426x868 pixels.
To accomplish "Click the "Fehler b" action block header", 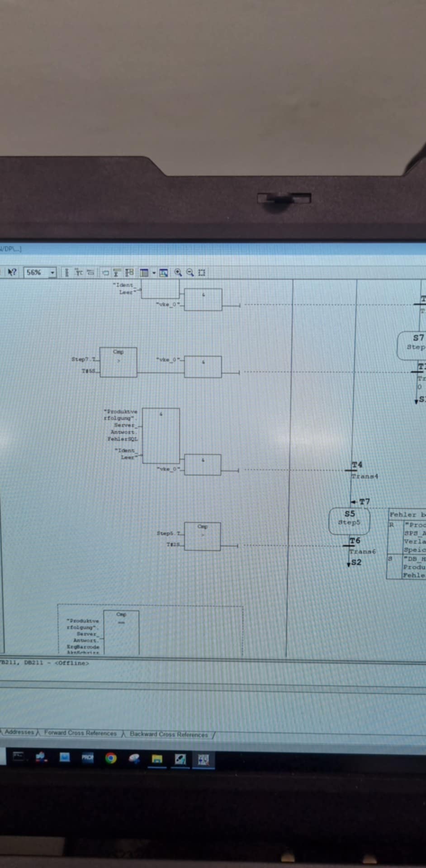I will coord(407,514).
